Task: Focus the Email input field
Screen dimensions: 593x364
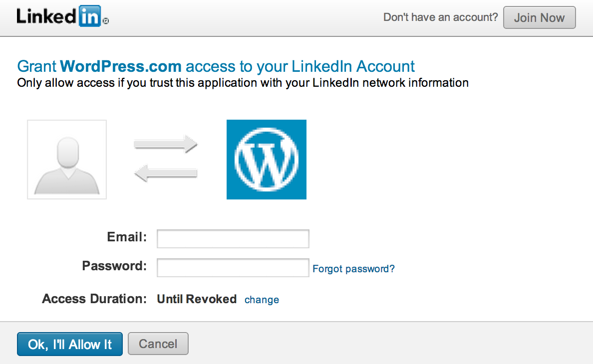Action: click(233, 239)
